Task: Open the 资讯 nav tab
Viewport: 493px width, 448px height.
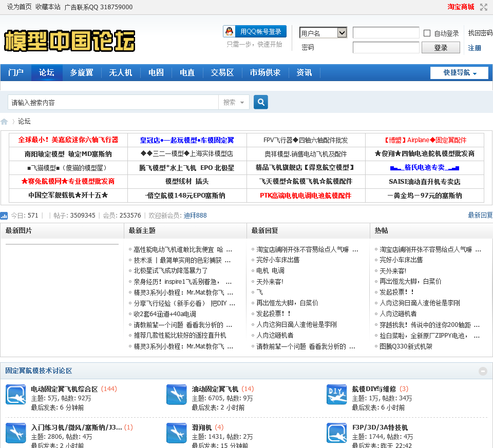Action: click(x=304, y=72)
